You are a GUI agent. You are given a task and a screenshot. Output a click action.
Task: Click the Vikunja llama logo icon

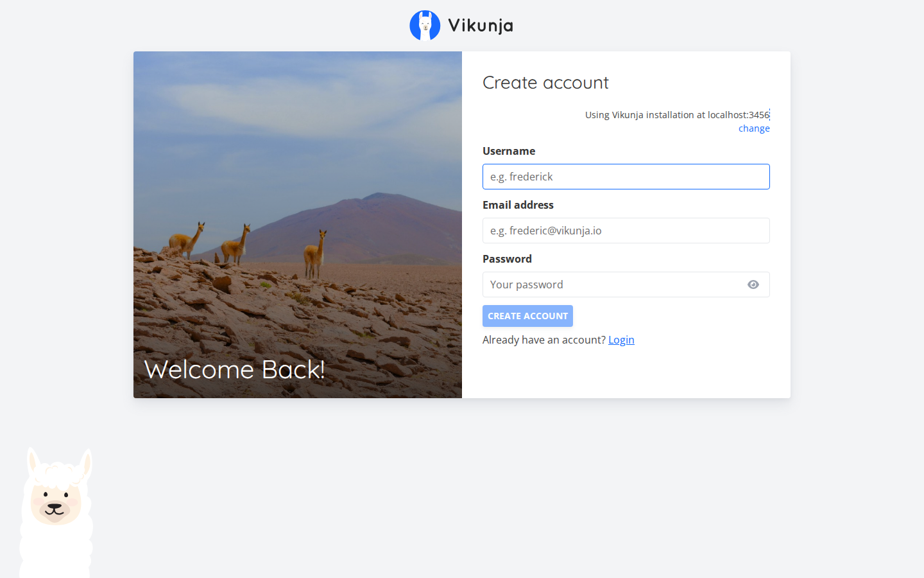click(425, 26)
